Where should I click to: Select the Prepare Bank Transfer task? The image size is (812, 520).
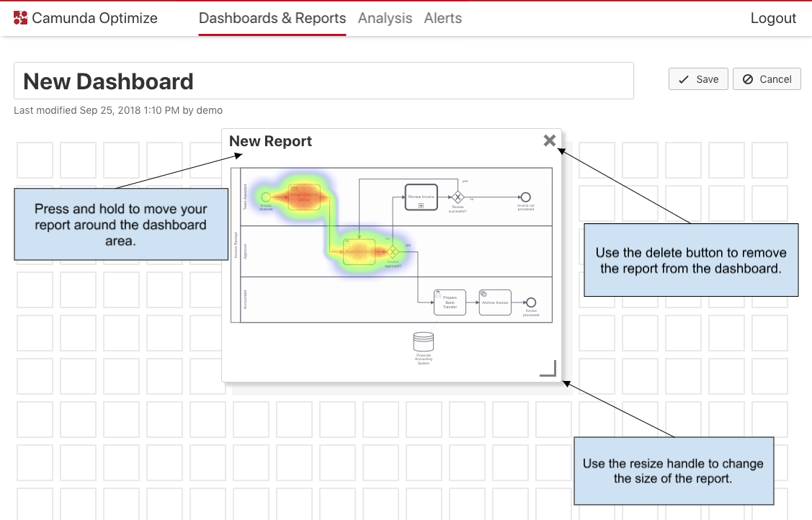450,302
